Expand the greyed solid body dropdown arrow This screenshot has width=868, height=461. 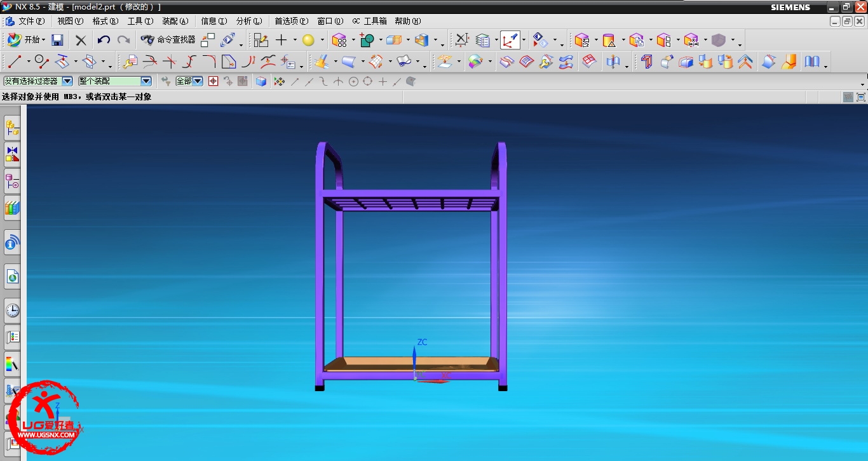click(x=733, y=40)
